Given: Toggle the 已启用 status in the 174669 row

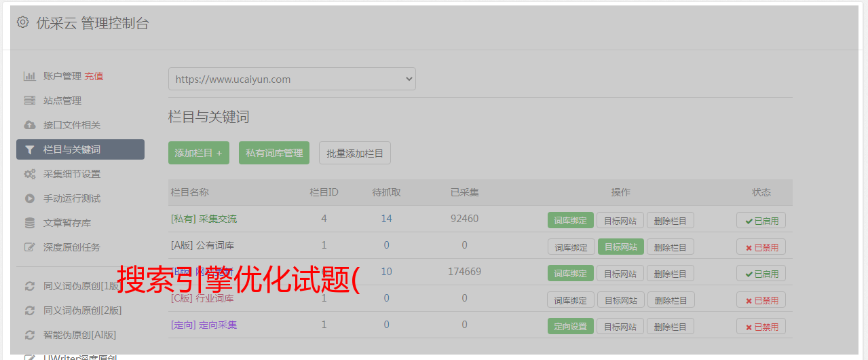Looking at the screenshot, I should pos(761,273).
